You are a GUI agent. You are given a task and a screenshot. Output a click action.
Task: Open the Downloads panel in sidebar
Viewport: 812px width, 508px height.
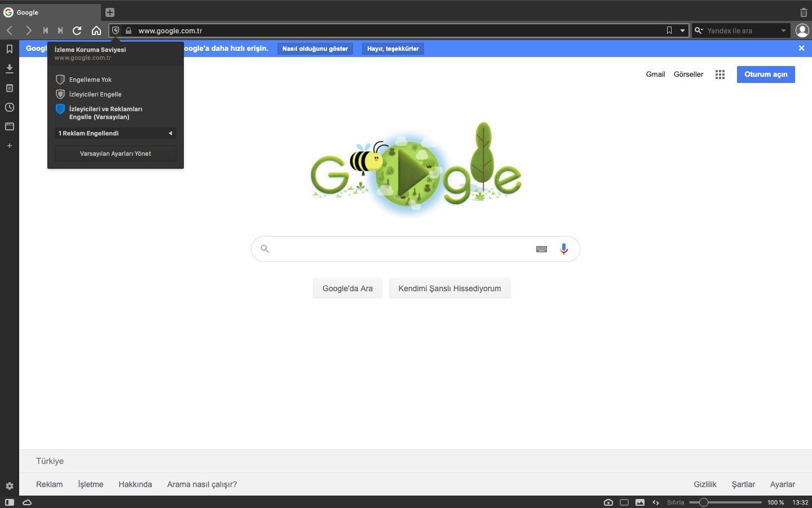pyautogui.click(x=9, y=68)
